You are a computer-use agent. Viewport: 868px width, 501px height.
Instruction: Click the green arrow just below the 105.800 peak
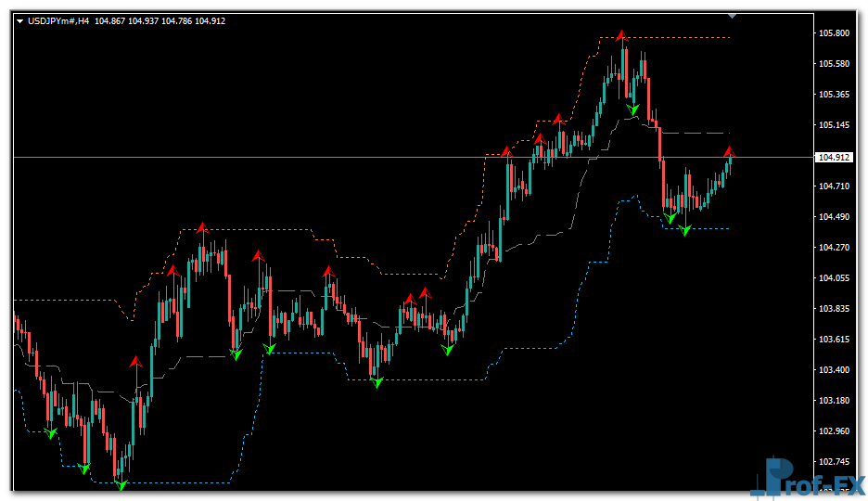(x=632, y=109)
